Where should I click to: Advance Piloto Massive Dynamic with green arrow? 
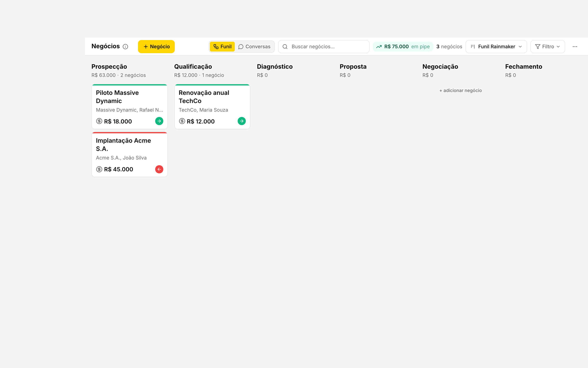pyautogui.click(x=159, y=121)
